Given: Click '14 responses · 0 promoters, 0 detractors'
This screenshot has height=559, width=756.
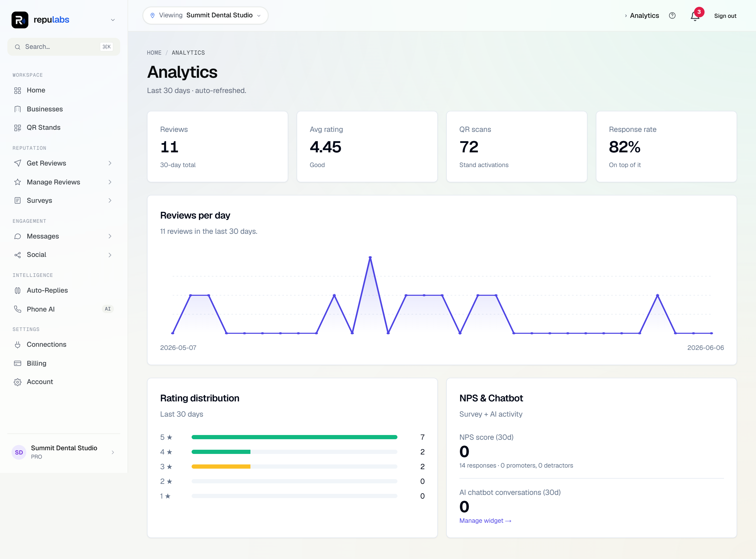Looking at the screenshot, I should tap(516, 465).
